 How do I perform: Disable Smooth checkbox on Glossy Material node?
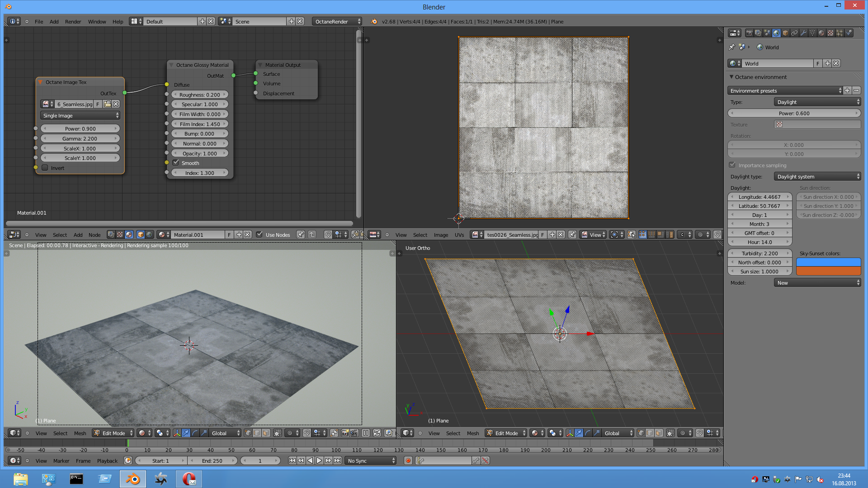click(176, 163)
